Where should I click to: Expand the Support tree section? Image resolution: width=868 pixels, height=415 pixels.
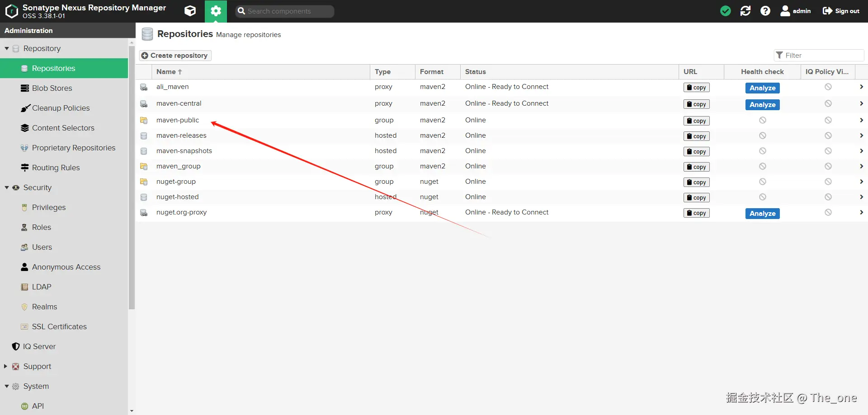point(6,366)
